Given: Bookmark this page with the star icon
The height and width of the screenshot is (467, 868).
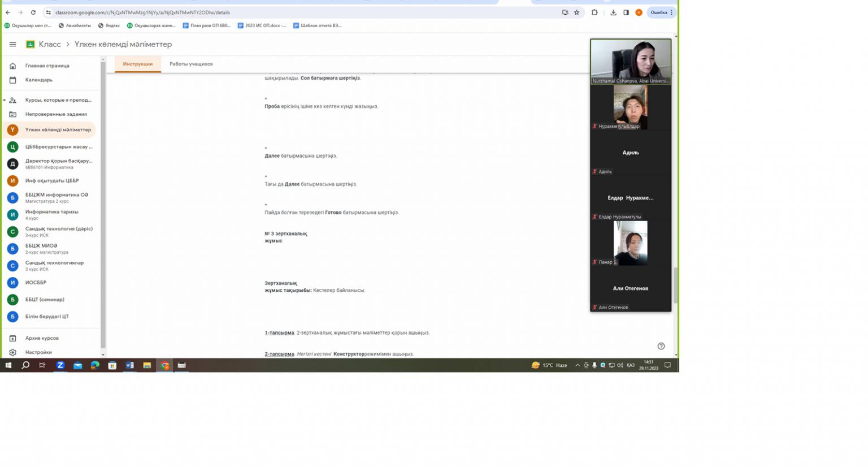Looking at the screenshot, I should pos(576,12).
